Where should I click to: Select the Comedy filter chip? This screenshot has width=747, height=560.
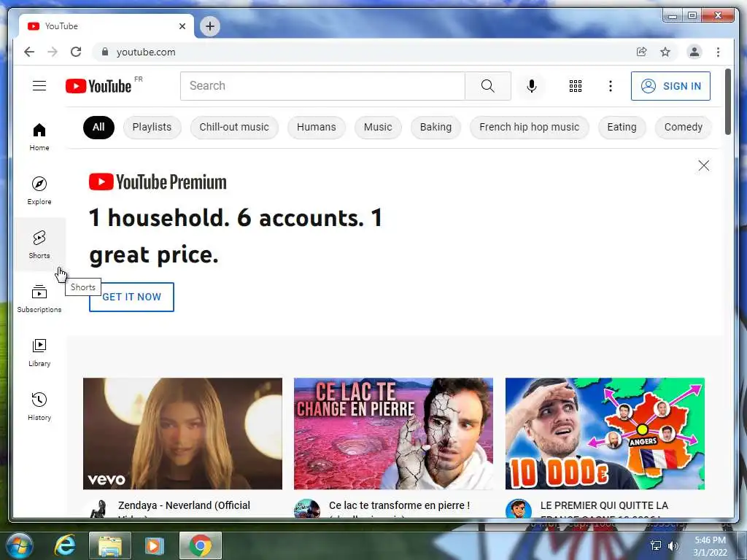[683, 127]
